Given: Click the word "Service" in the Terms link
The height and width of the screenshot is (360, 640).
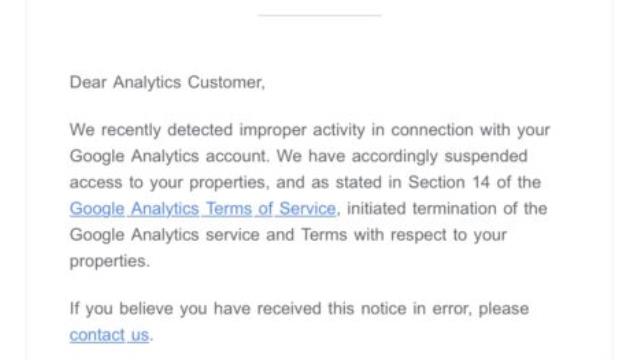Looking at the screenshot, I should click(x=308, y=209).
